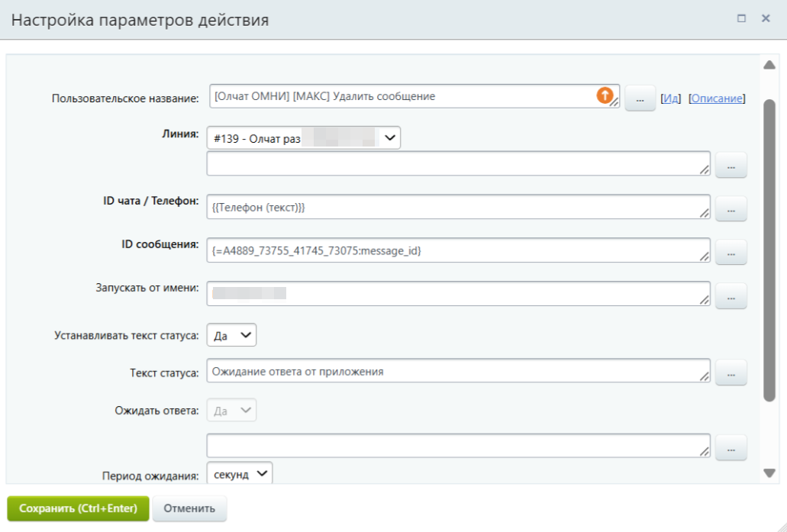Open value picker for Текст статуса

[731, 372]
